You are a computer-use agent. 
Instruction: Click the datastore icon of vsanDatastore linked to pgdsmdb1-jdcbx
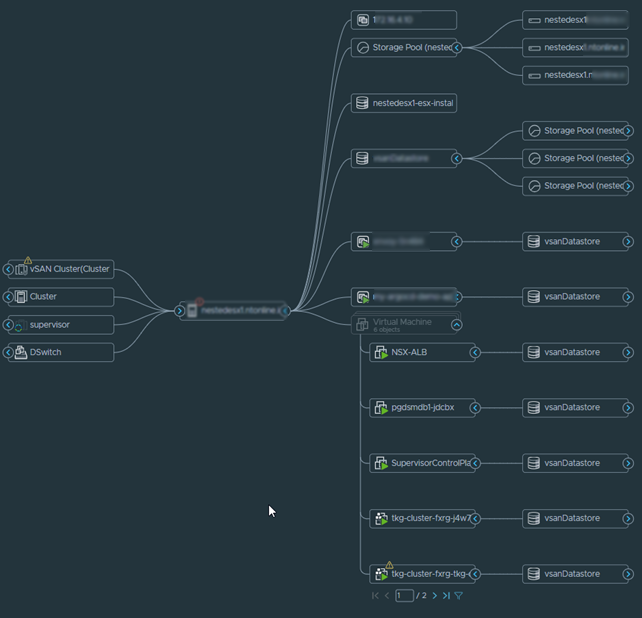(533, 407)
